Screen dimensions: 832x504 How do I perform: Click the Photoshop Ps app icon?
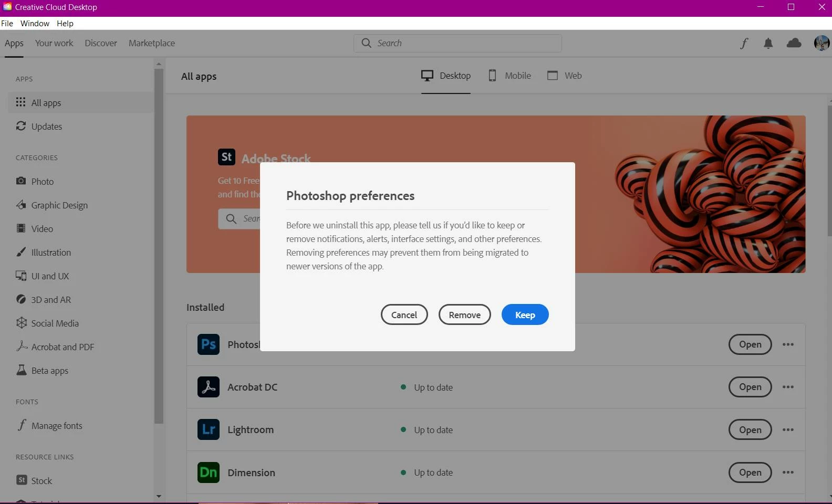209,344
